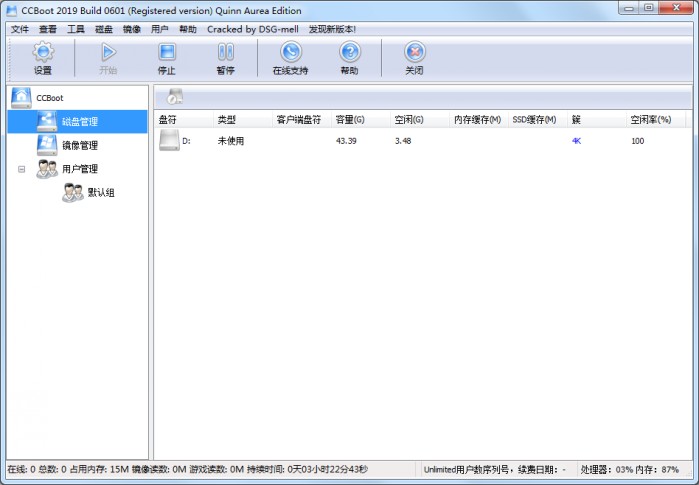Select the 镜像管理 image management icon
This screenshot has width=699, height=485.
(x=47, y=145)
